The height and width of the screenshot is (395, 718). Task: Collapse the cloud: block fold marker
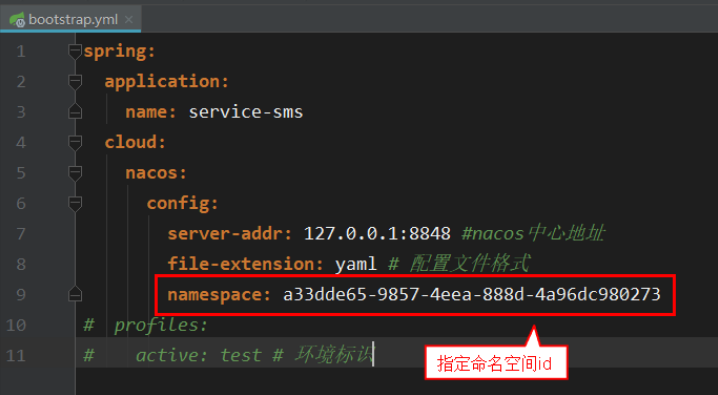coord(75,142)
